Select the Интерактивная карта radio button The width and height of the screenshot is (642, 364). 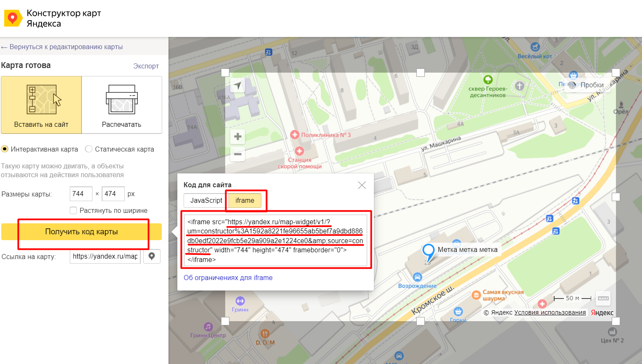[x=5, y=149]
